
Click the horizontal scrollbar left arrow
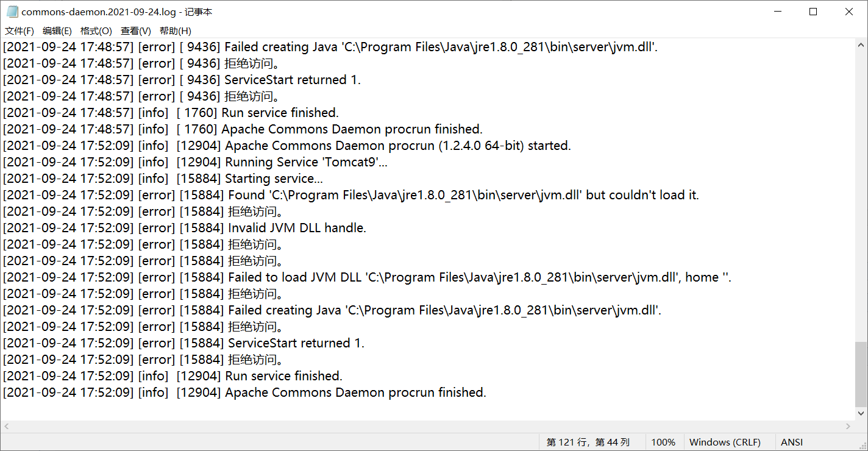coord(6,427)
